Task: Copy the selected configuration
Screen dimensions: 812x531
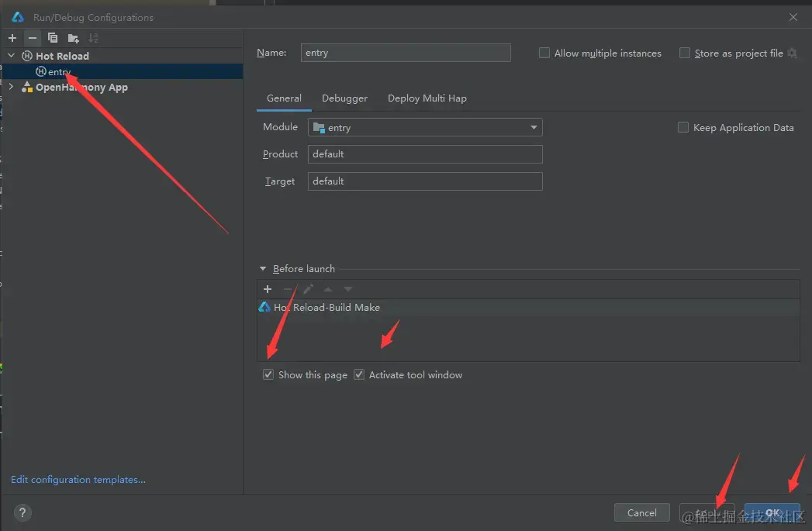Action: pos(52,38)
